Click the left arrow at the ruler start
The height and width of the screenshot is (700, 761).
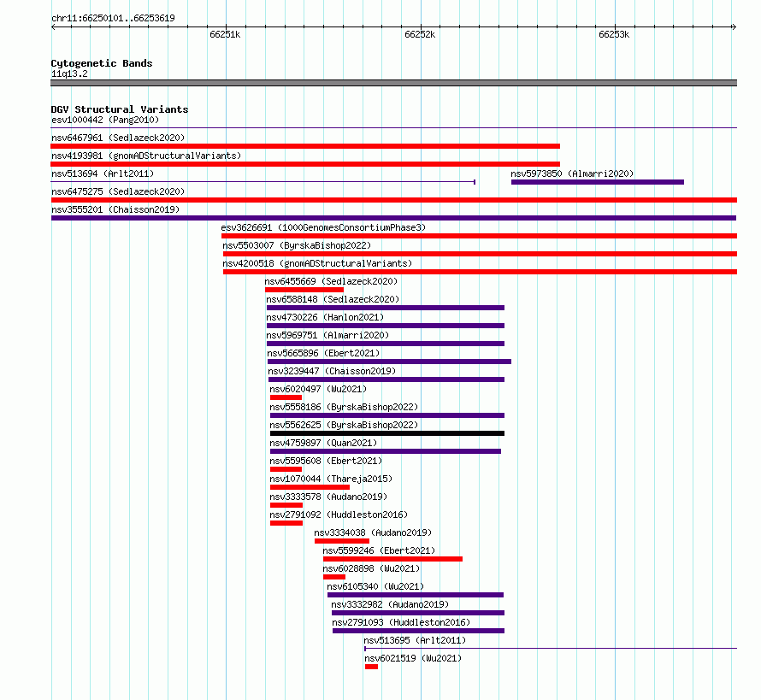click(53, 27)
